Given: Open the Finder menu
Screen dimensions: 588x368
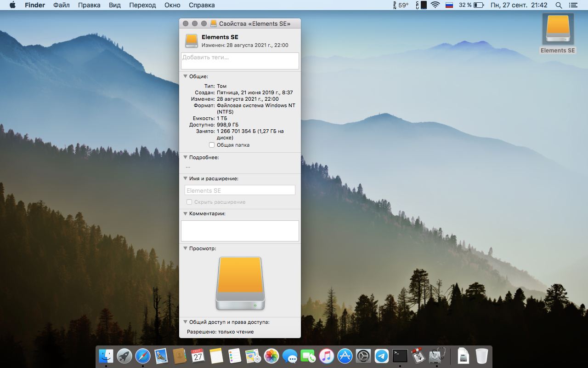Looking at the screenshot, I should pos(35,5).
